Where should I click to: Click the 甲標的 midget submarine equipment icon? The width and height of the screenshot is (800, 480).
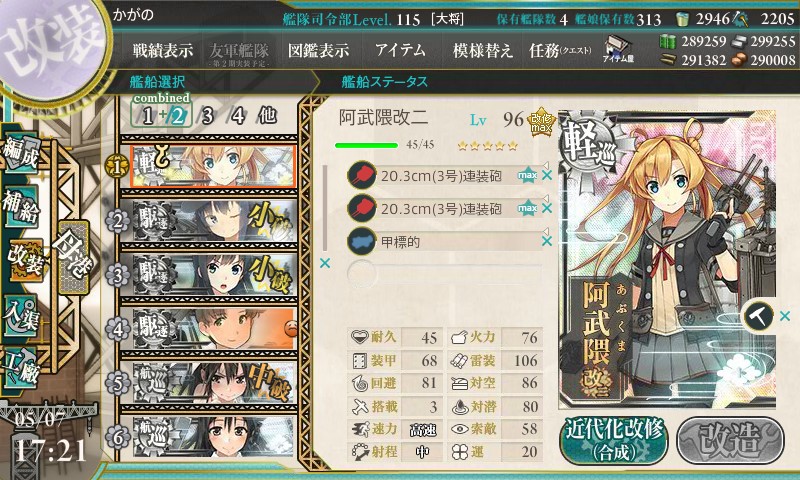click(x=361, y=241)
